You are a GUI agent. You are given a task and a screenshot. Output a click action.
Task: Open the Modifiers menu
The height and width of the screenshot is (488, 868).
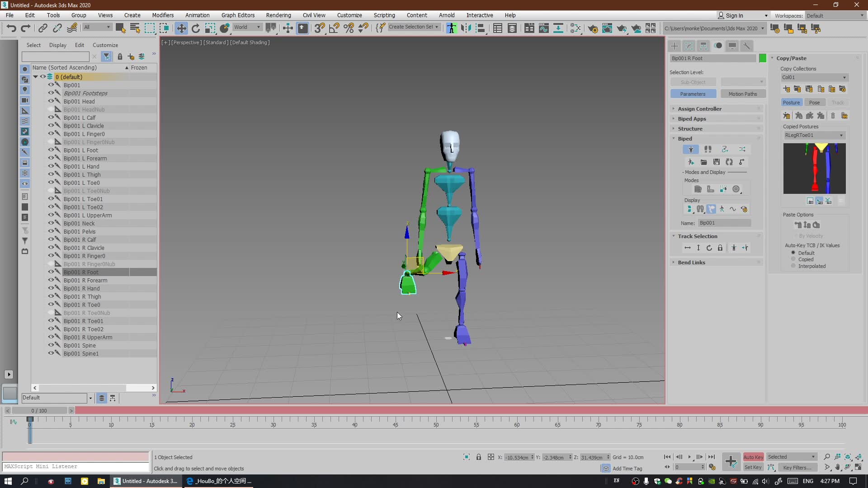(x=162, y=15)
